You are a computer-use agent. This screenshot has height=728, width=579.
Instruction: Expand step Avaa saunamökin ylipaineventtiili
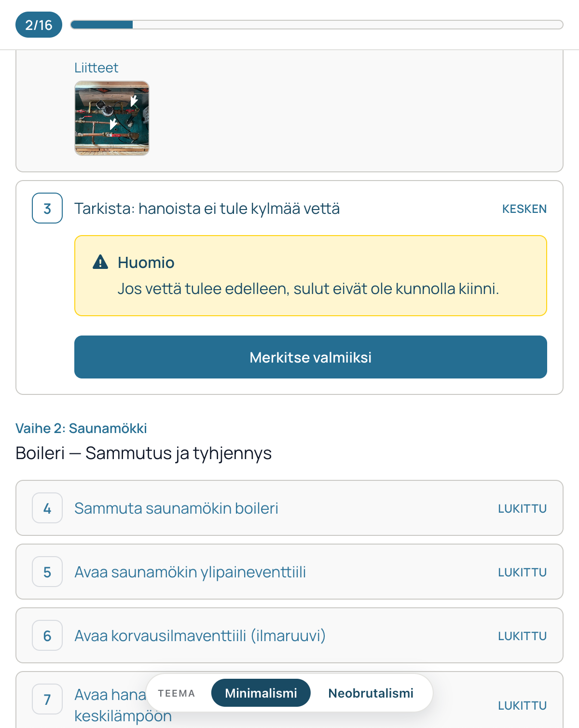289,572
